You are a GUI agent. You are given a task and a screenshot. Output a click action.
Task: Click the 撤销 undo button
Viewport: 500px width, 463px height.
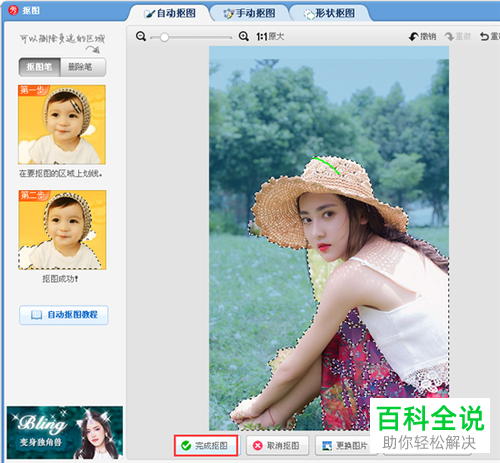[x=423, y=36]
